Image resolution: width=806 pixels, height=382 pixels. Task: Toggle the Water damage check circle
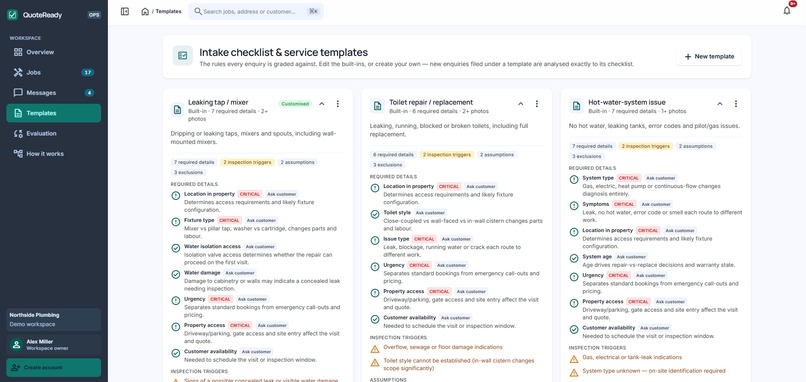[x=176, y=274]
